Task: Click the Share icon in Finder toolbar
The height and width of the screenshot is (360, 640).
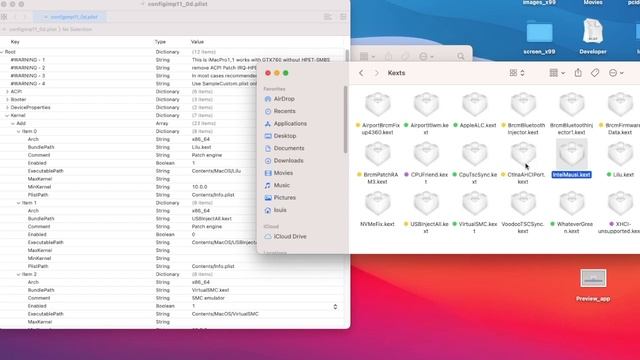Action: [x=578, y=73]
